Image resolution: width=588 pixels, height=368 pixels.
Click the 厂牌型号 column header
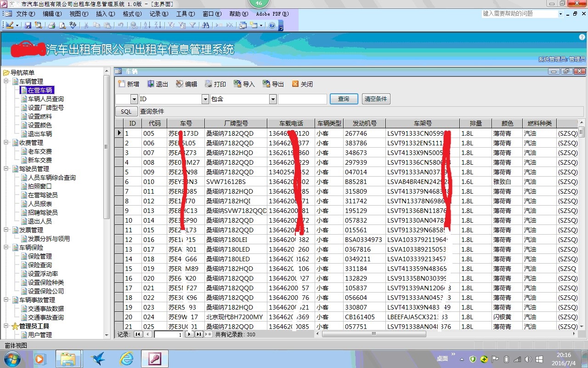pos(236,123)
